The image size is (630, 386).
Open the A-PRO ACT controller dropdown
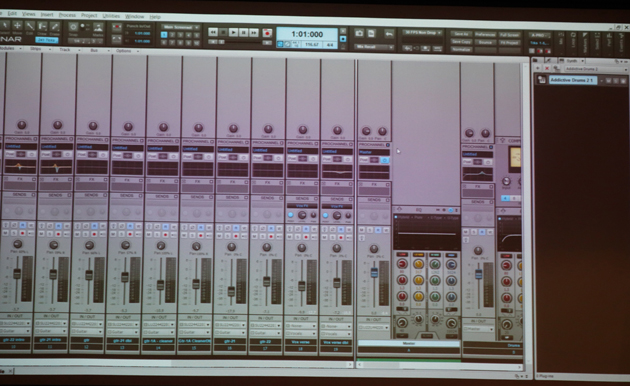539,35
